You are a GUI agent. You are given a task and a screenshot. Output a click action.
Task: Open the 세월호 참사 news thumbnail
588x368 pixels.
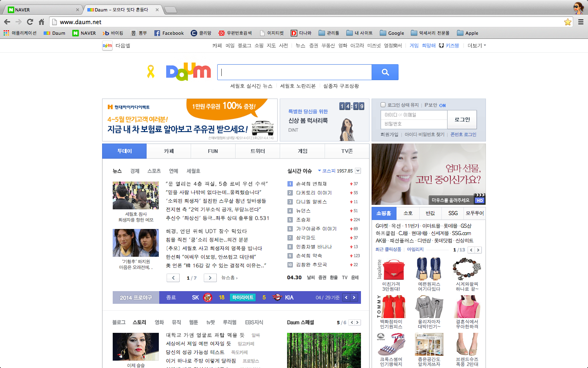point(136,195)
